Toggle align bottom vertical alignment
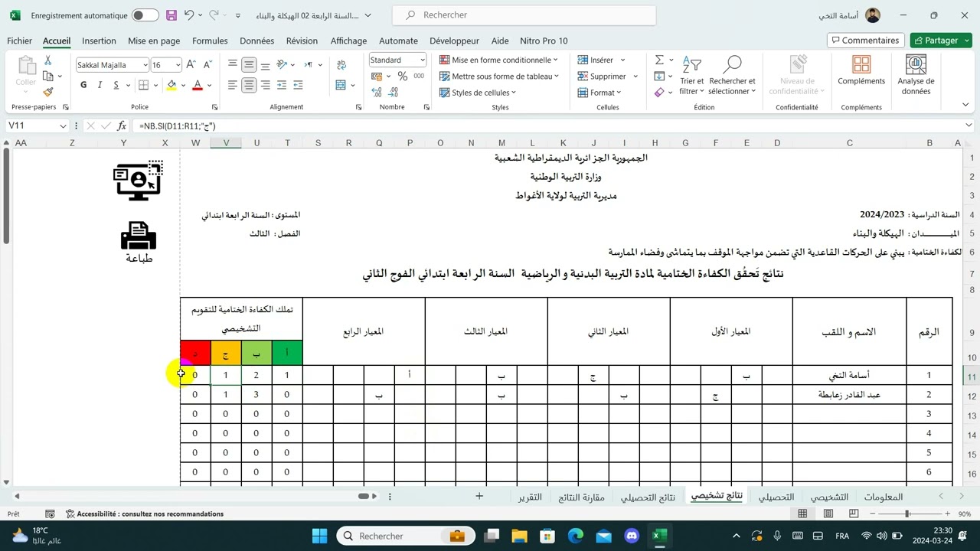This screenshot has height=551, width=980. tap(265, 65)
